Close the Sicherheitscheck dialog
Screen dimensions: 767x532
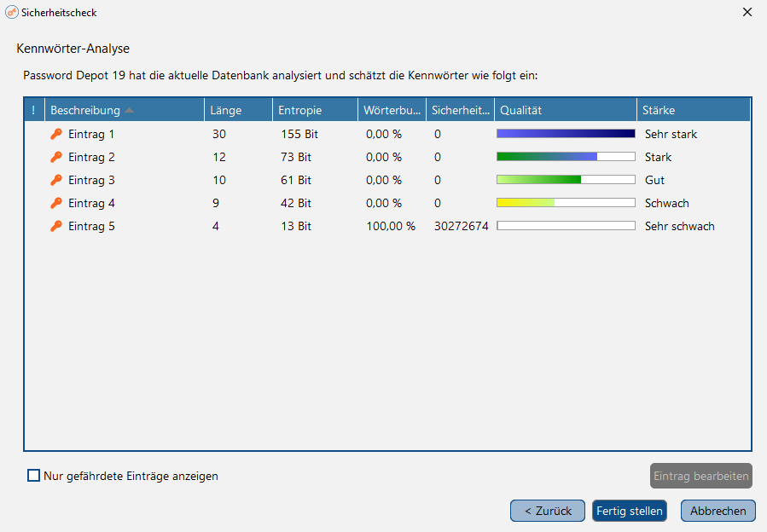click(747, 12)
